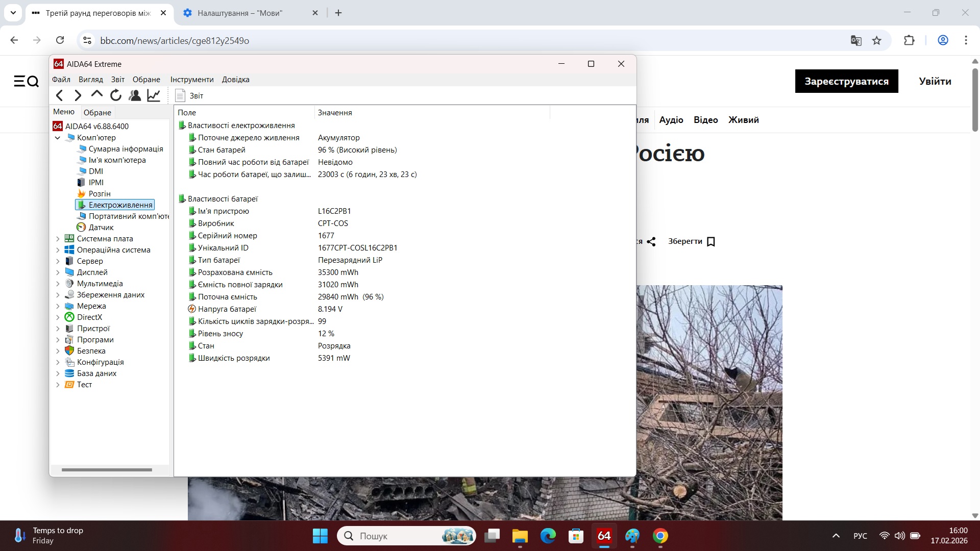Select the Датчик sensor icon in sidebar
The image size is (980, 551).
point(82,227)
